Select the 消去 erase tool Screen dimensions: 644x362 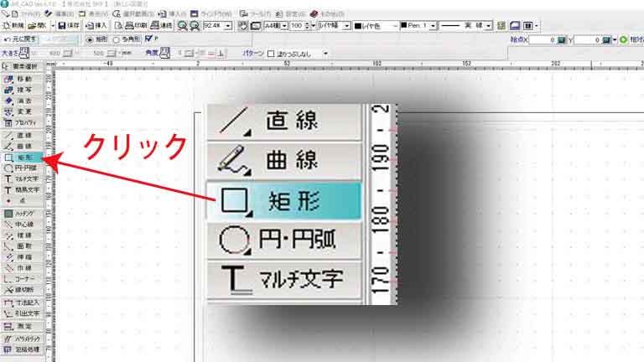(22, 101)
